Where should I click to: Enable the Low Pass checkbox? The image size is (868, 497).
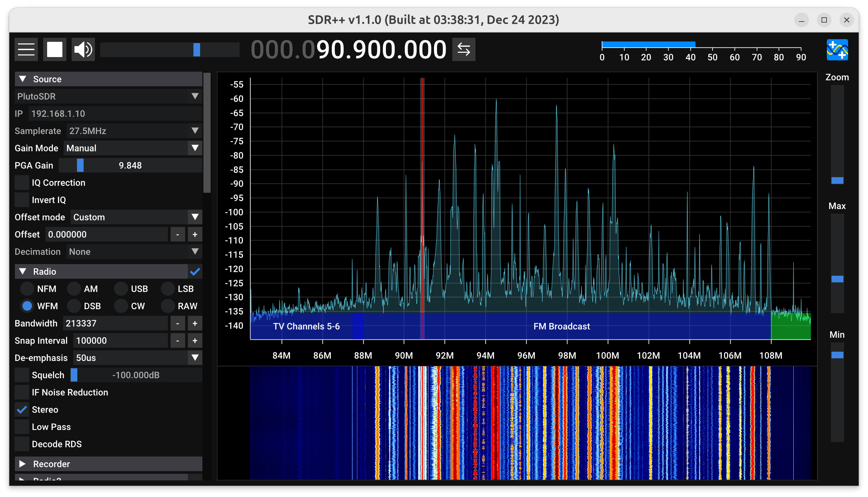pos(22,427)
